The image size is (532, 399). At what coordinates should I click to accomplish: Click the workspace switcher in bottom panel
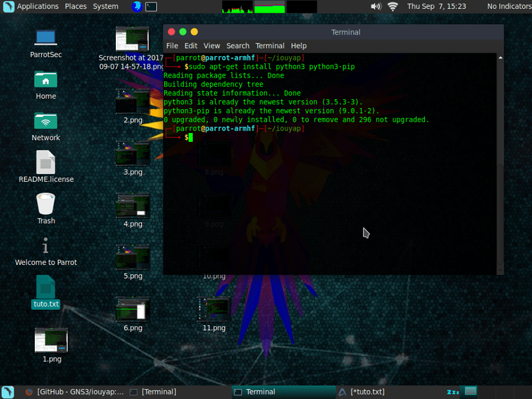(x=470, y=391)
